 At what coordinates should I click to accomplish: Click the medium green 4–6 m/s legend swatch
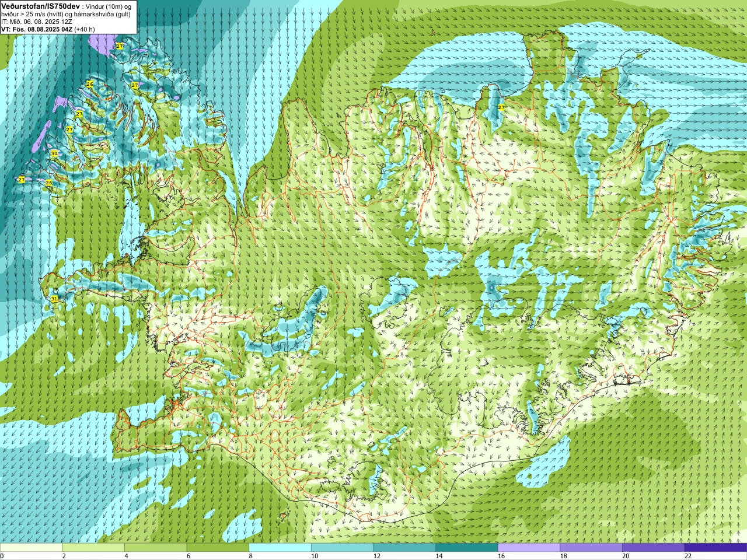(x=156, y=548)
